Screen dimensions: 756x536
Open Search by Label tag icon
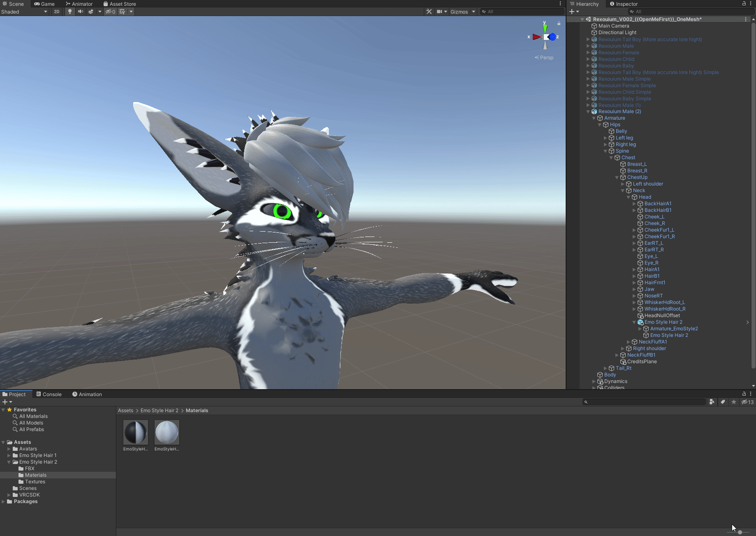coord(723,402)
